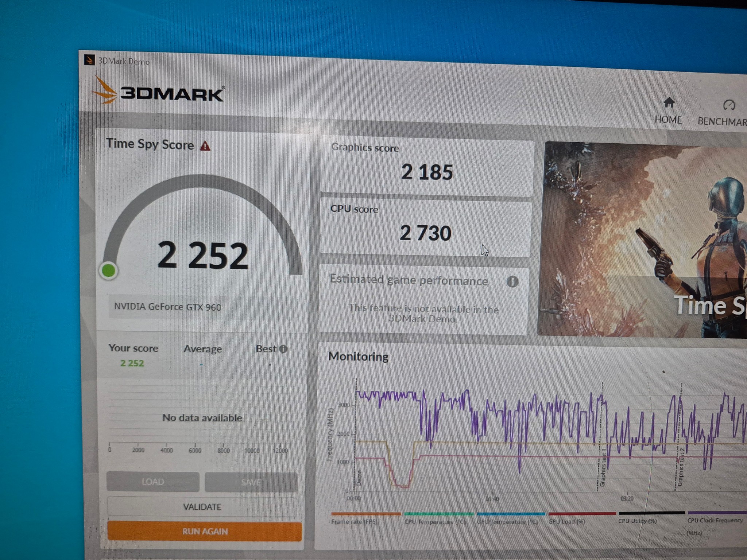Click the Monitoring heading

[358, 356]
